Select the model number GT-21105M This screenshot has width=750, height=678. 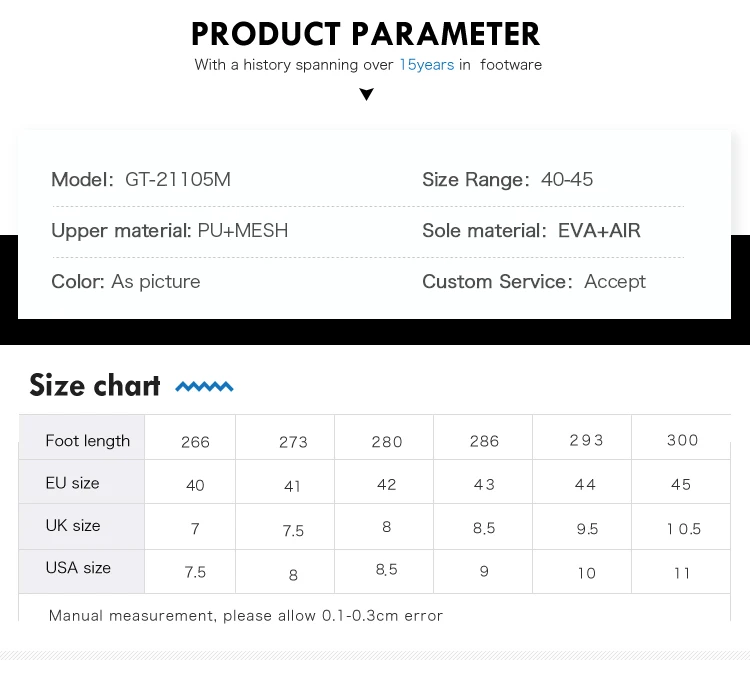[178, 180]
